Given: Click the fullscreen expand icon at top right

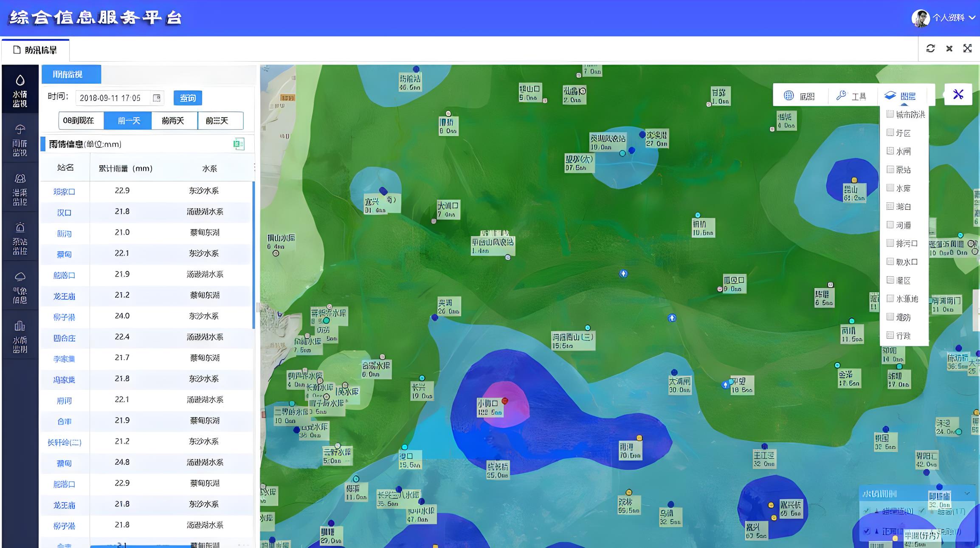Looking at the screenshot, I should point(967,48).
